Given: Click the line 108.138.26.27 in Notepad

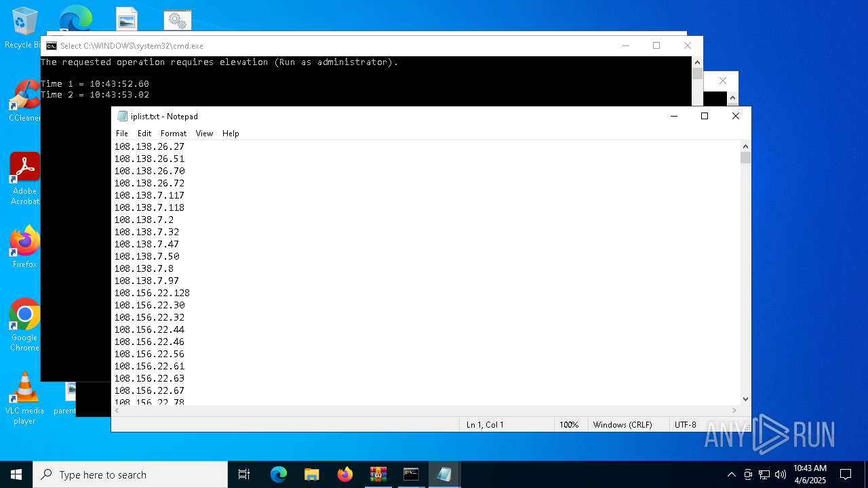Looking at the screenshot, I should (149, 146).
